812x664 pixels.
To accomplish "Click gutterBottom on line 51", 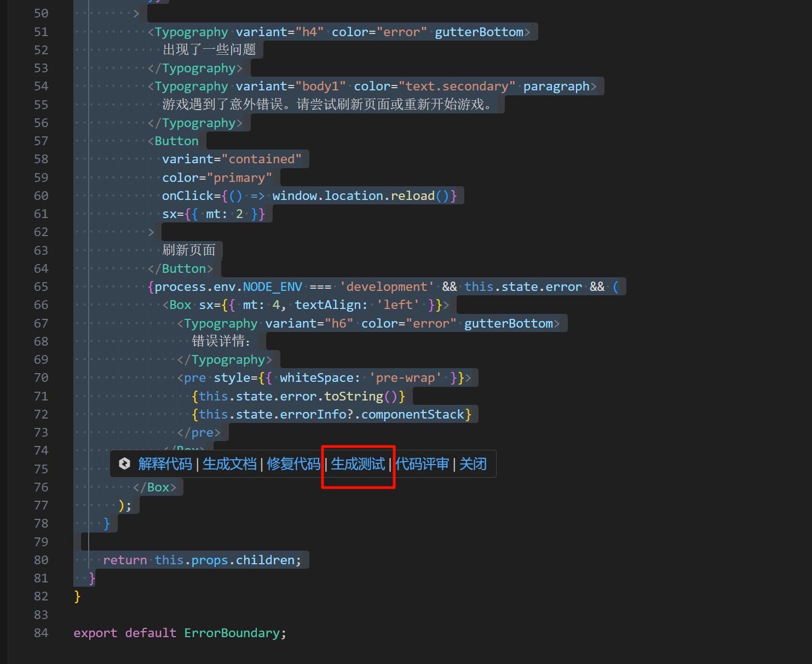I will 479,32.
